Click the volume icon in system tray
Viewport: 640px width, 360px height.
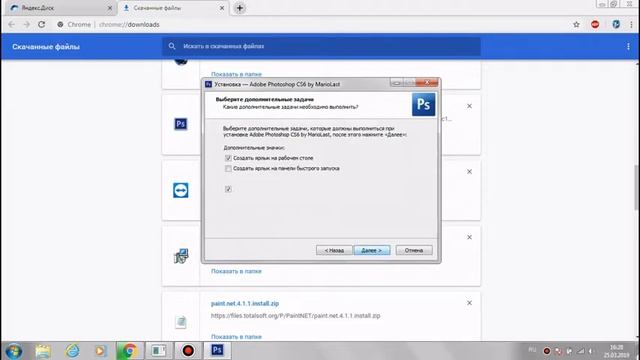click(591, 351)
